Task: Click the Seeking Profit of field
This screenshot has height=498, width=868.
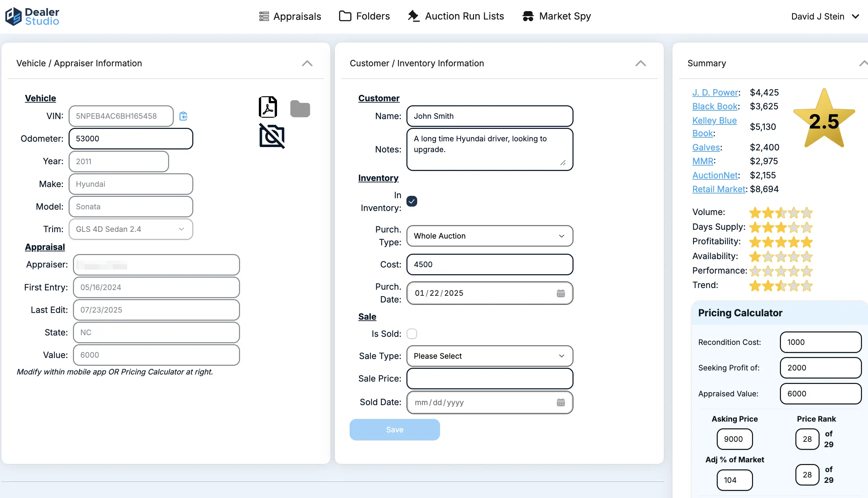Action: tap(821, 368)
